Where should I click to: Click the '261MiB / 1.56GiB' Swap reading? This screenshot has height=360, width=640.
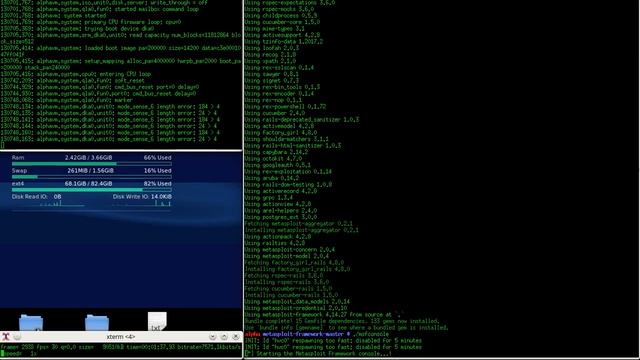pos(90,171)
